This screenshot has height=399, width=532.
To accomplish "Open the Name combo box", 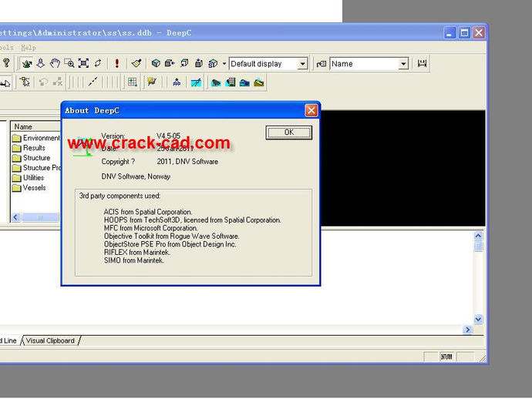I will point(369,64).
